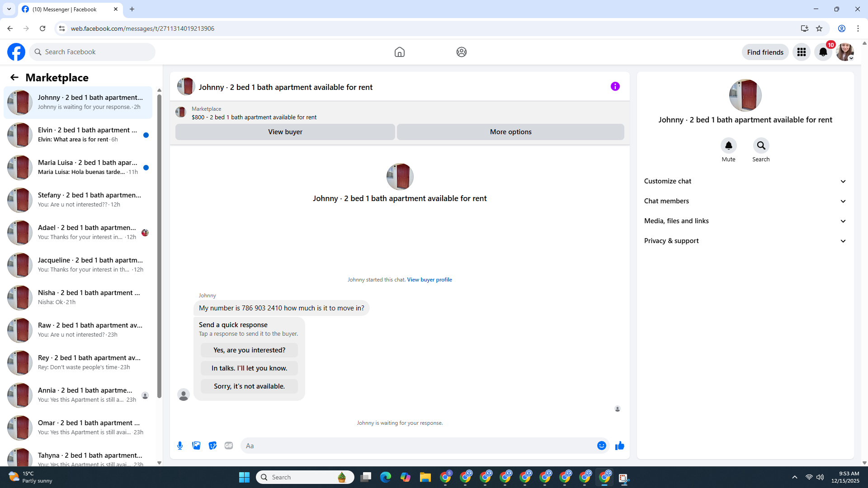Screen dimensions: 868x488
Task: Open the Omar conversation
Action: tap(78, 428)
